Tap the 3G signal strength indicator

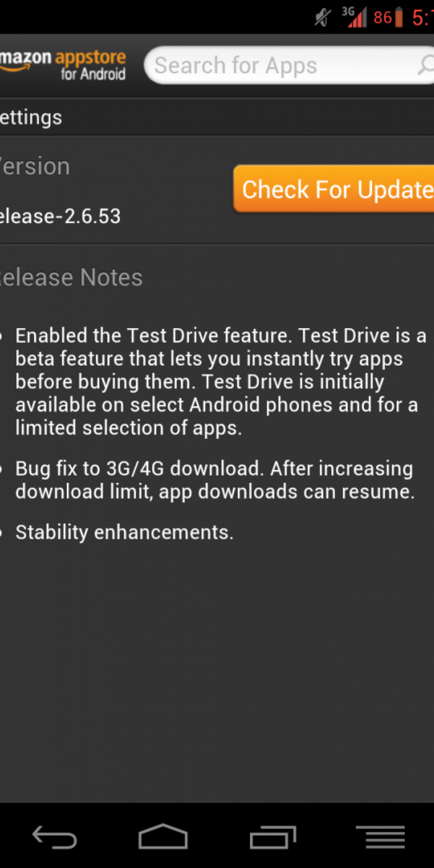coord(354,17)
